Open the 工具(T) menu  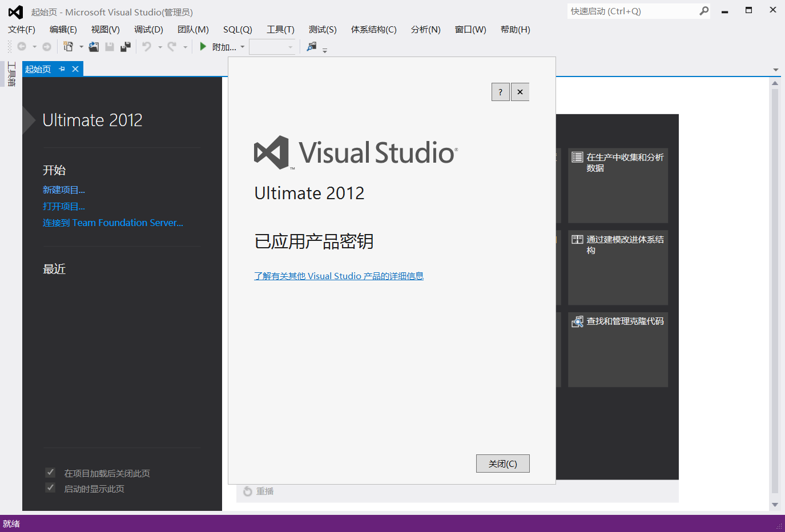pyautogui.click(x=280, y=30)
